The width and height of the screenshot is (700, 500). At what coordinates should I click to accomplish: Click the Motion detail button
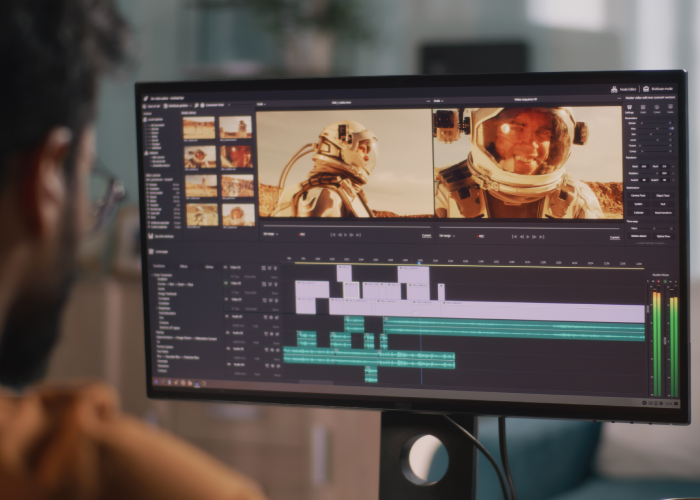point(639,236)
